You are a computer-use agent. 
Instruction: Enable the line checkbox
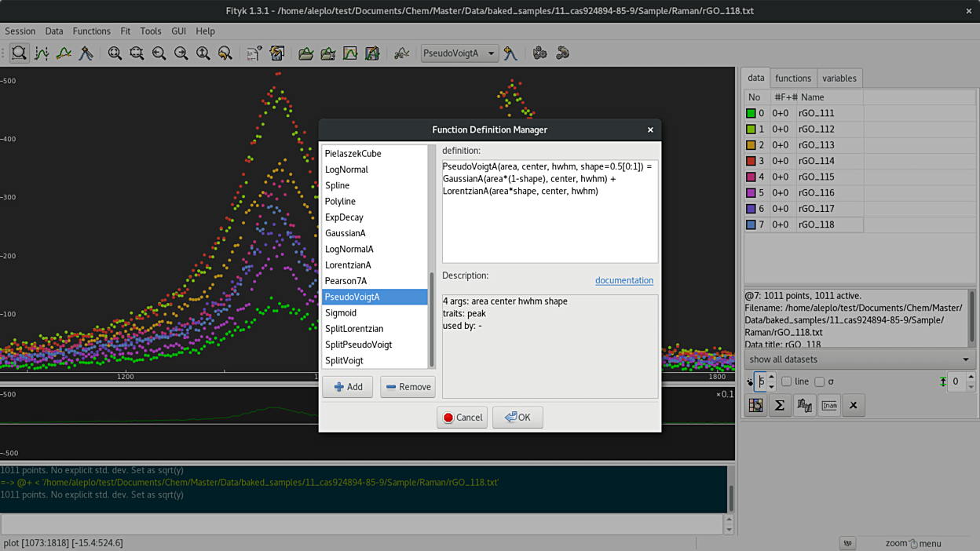click(787, 381)
